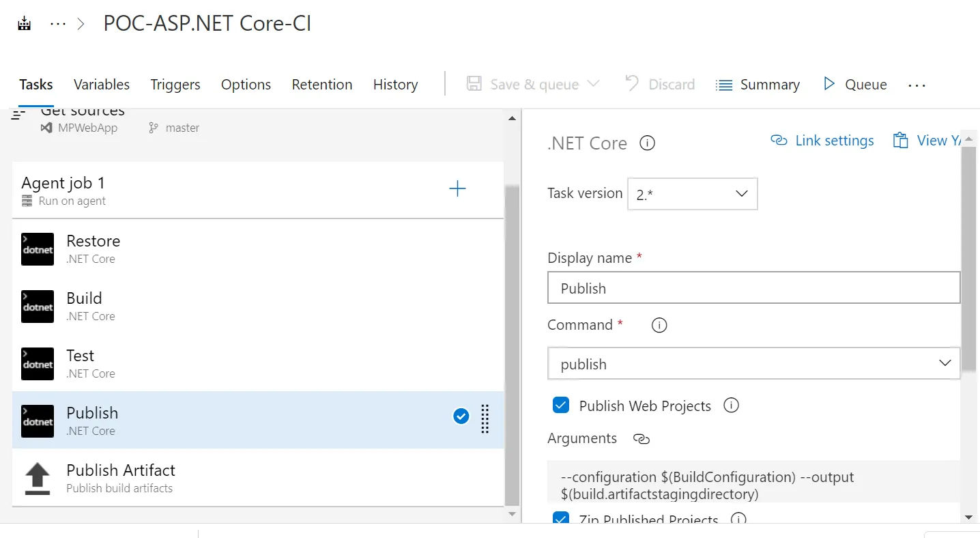
Task: Click the Display name input field
Action: pos(753,288)
